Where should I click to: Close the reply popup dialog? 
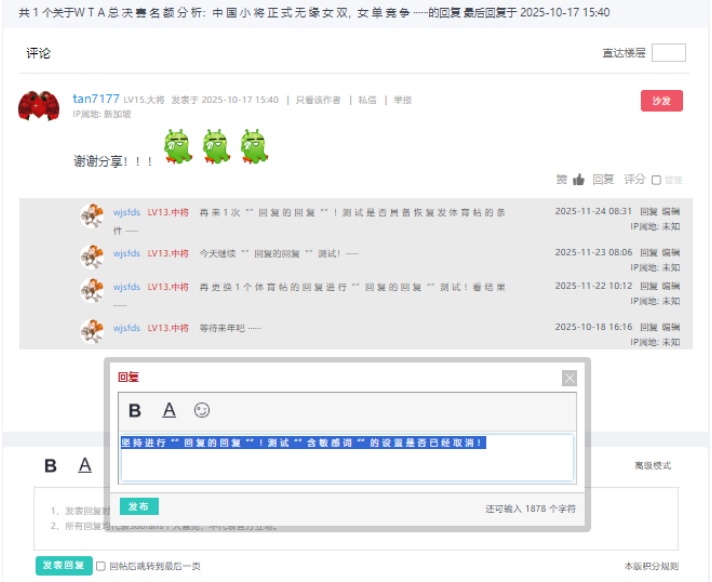point(569,378)
